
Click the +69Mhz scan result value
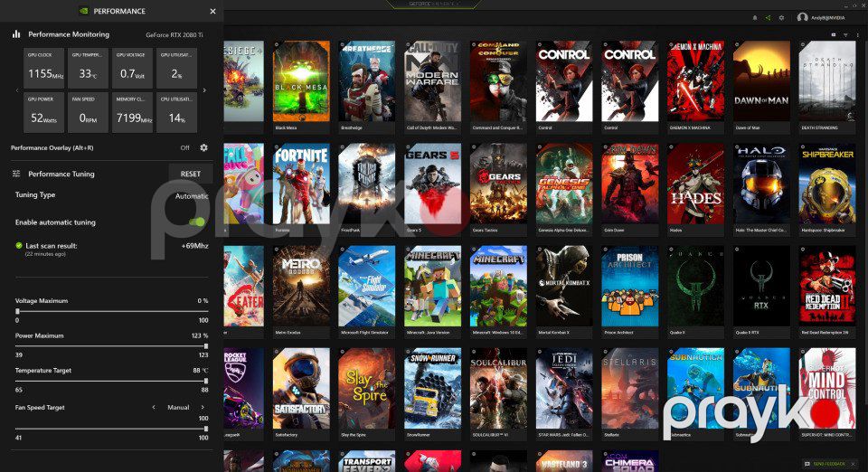coord(195,246)
